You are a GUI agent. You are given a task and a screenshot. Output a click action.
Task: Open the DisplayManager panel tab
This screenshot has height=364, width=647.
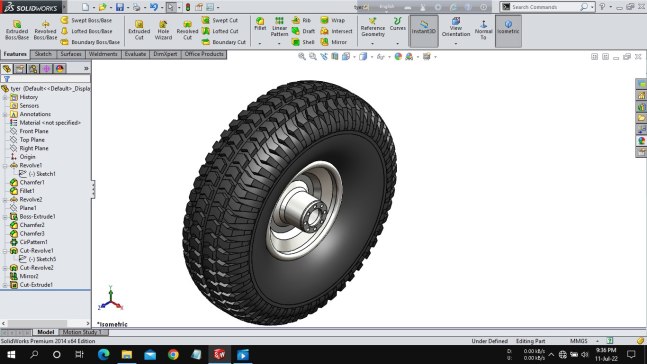click(60, 69)
